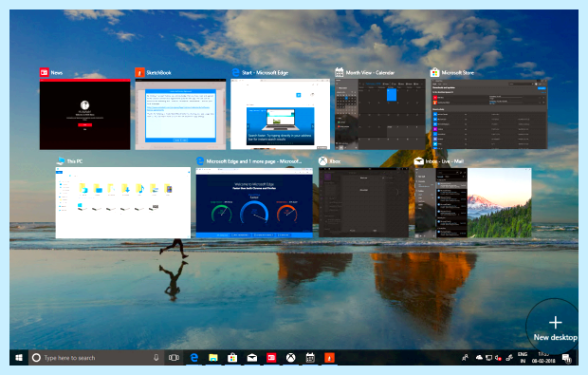Click the microphone icon in search box
The width and height of the screenshot is (588, 375).
tap(156, 358)
